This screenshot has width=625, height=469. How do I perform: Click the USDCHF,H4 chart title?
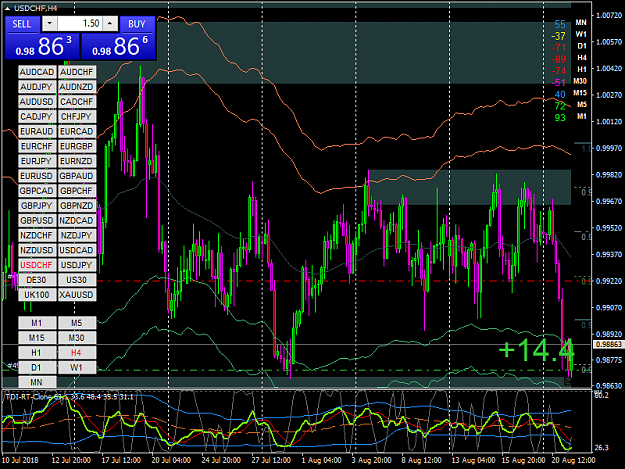[36, 8]
